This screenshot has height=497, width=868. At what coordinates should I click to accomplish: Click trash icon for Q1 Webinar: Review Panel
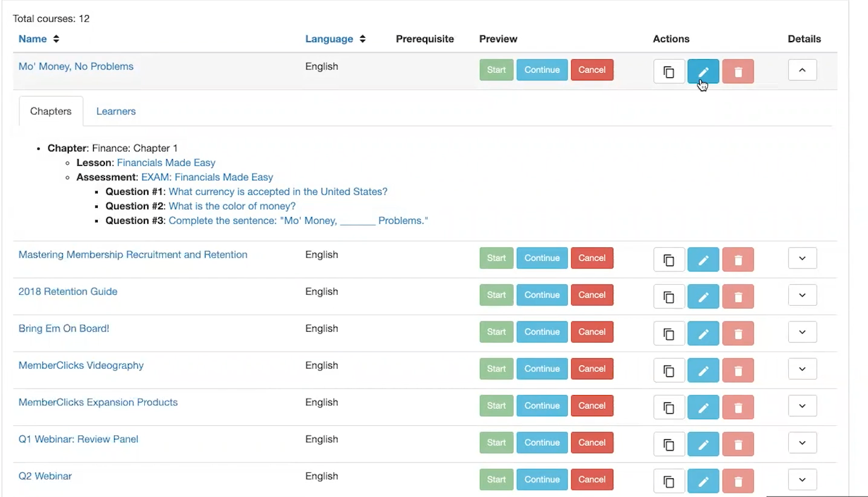click(738, 443)
